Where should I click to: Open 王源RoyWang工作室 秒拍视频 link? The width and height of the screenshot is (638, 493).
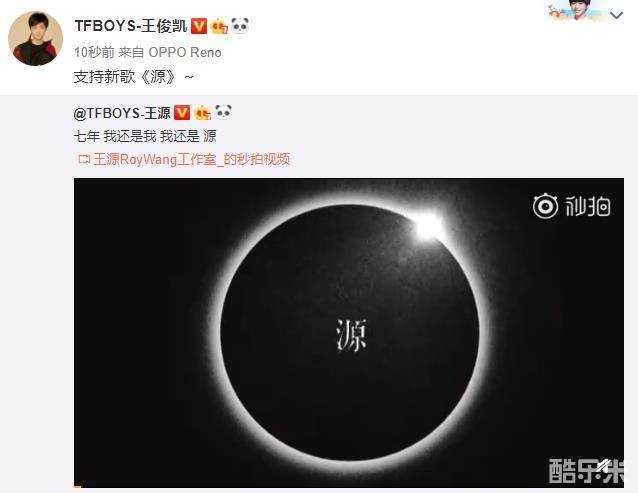[x=192, y=159]
